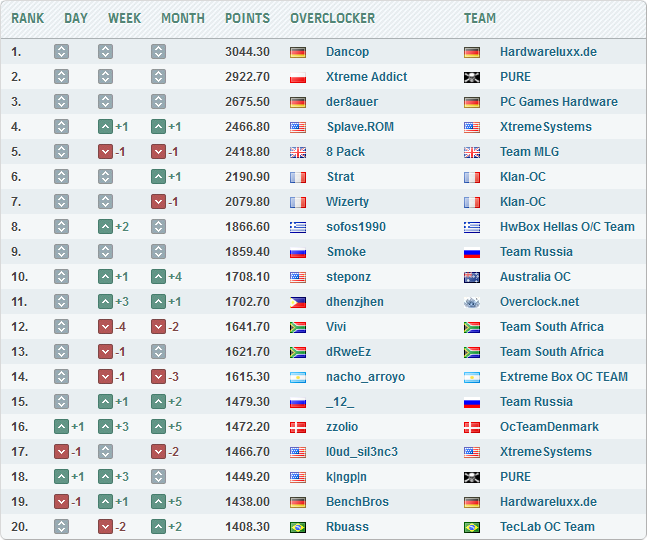Click the Russian flag beside Smoke
647x540 pixels.
pyautogui.click(x=298, y=252)
